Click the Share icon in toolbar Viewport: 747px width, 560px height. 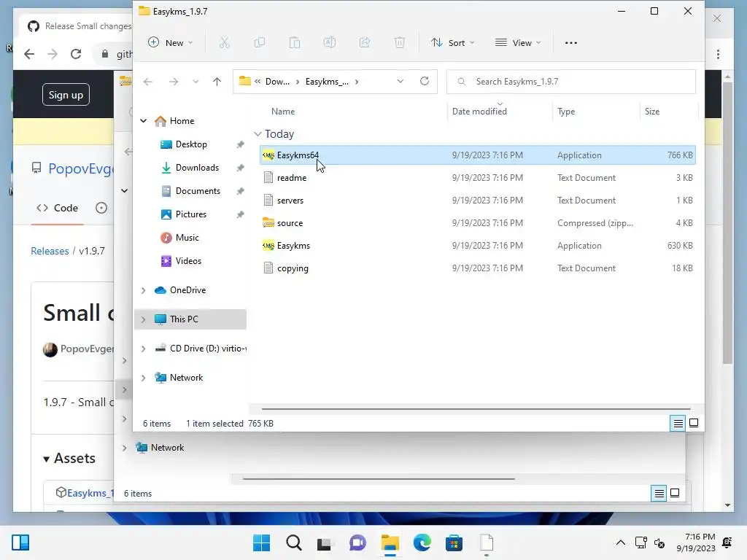(x=365, y=43)
